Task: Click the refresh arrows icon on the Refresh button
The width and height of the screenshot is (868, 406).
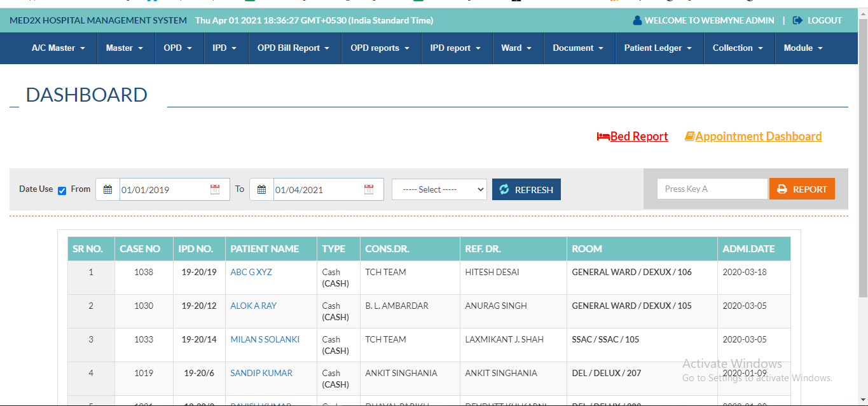Action: (x=504, y=189)
